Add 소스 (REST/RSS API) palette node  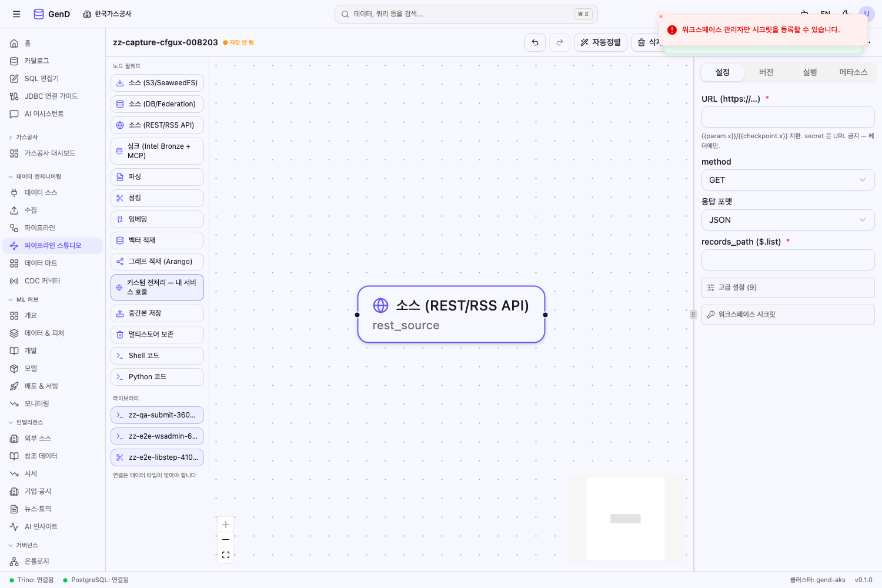point(157,125)
